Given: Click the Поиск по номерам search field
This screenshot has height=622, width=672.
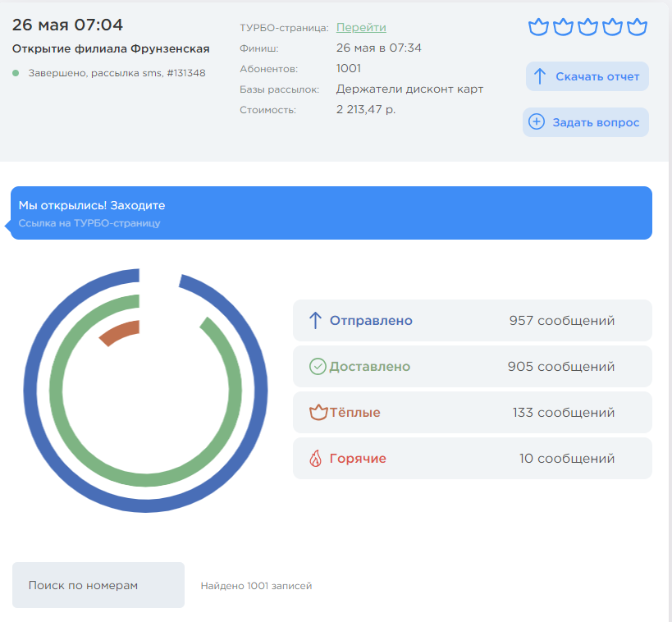Looking at the screenshot, I should (x=98, y=585).
